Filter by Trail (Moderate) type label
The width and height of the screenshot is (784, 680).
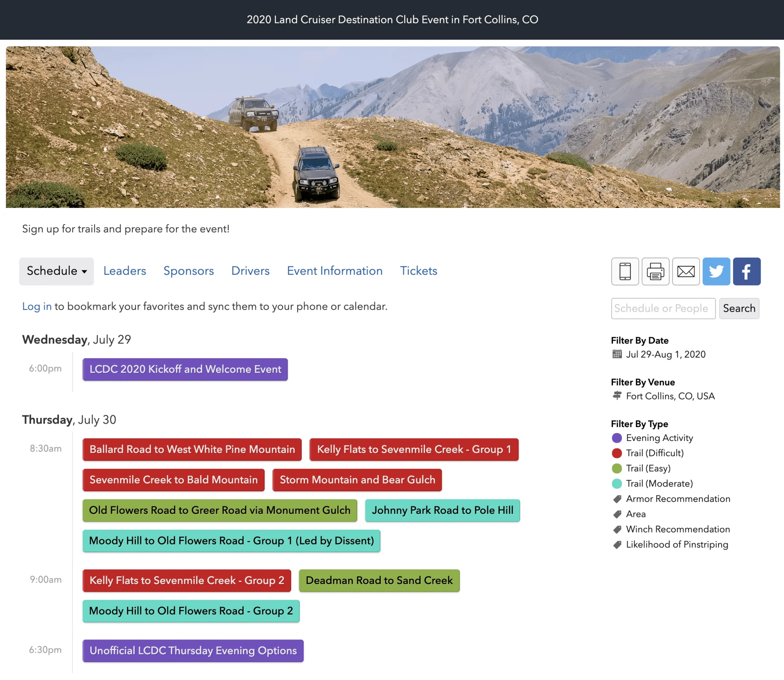659,484
